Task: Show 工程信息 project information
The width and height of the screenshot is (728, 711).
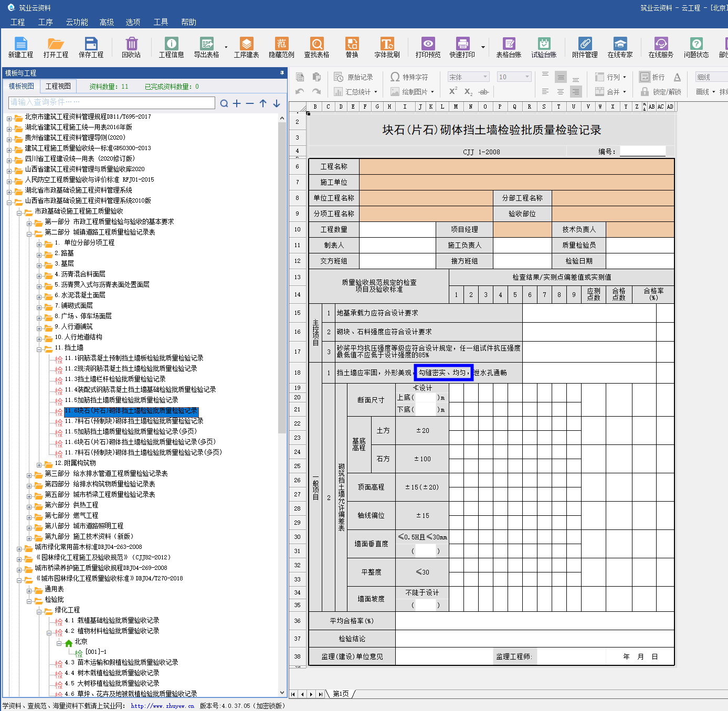Action: (x=172, y=47)
